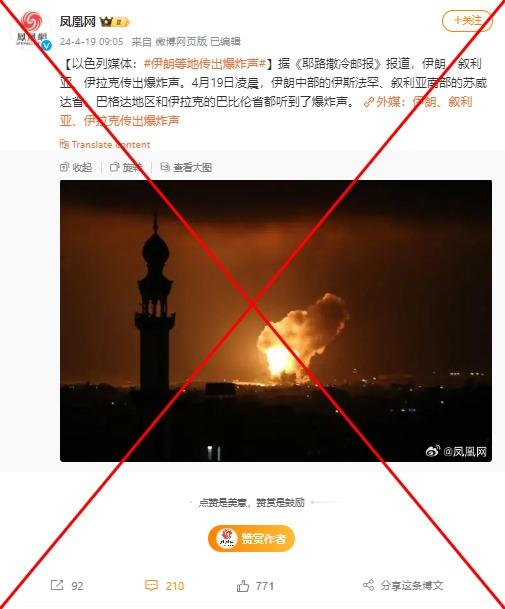Click the Translate content icon

tap(64, 144)
